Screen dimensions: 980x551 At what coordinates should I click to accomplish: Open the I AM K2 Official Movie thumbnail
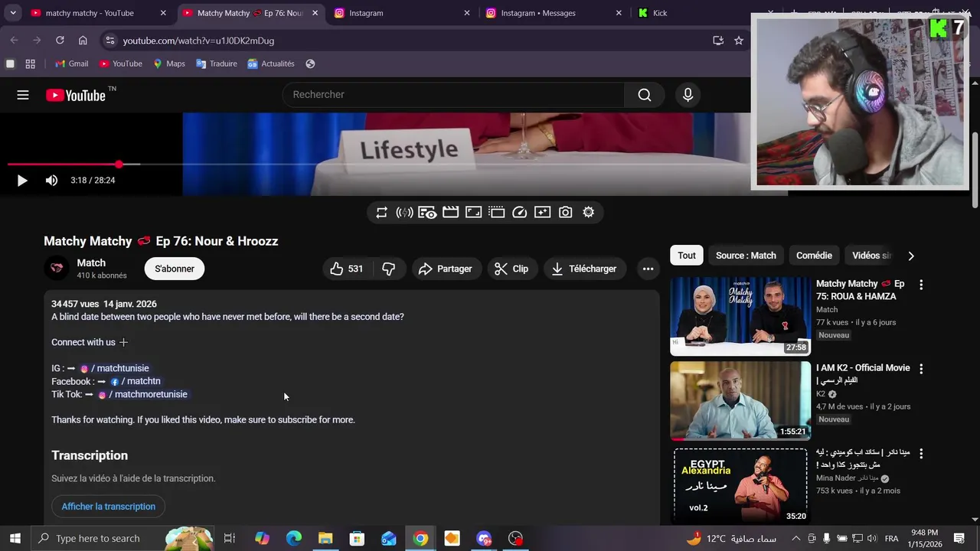740,401
